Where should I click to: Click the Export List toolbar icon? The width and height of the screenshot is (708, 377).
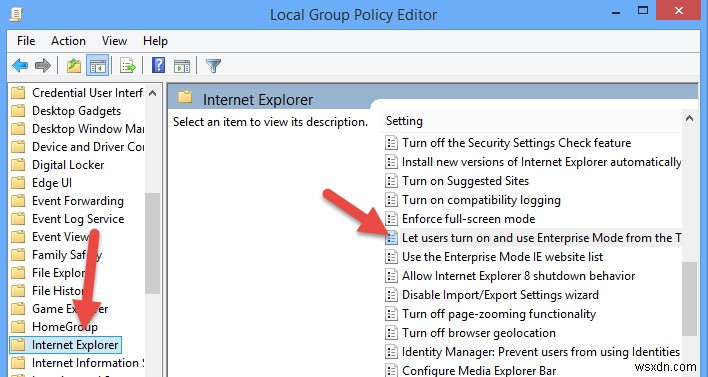pos(128,66)
